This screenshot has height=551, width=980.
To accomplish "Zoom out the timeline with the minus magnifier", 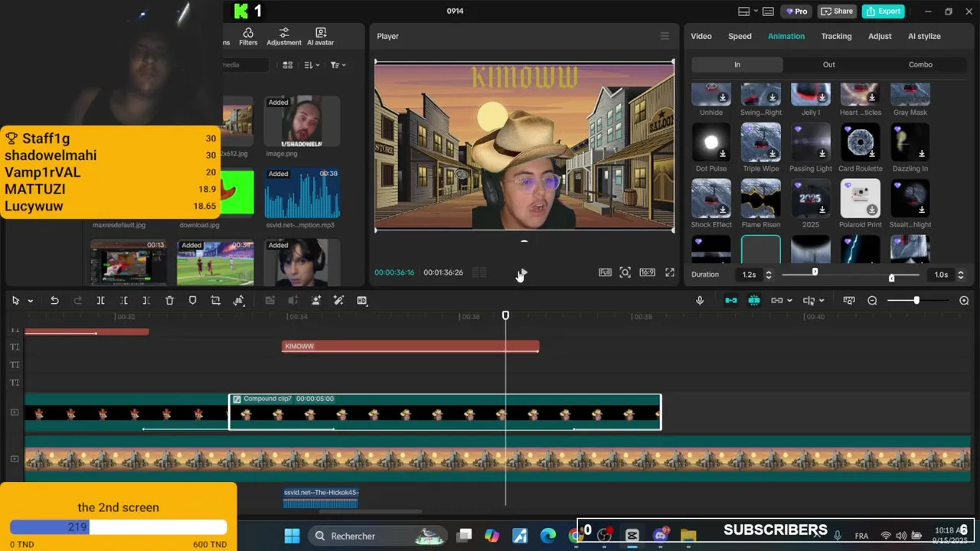I will click(872, 301).
